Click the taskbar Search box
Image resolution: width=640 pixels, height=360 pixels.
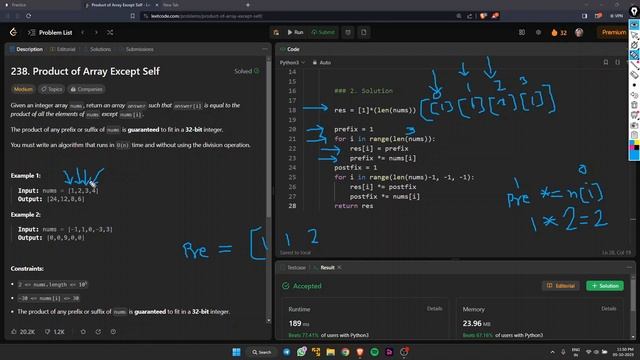pos(262,352)
